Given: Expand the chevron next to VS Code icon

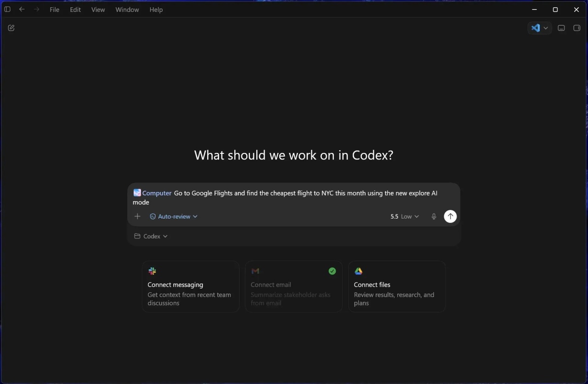Looking at the screenshot, I should (x=546, y=28).
